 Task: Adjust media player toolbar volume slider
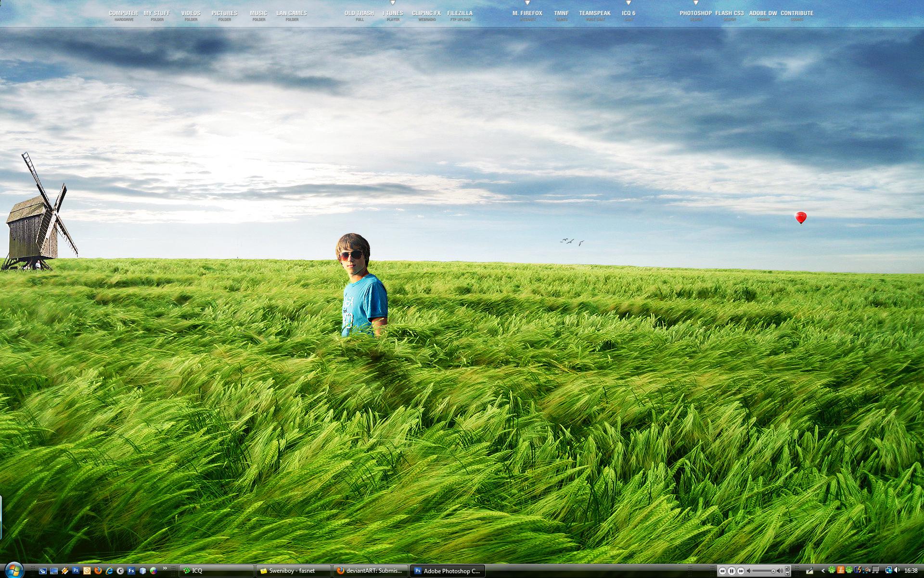(x=764, y=571)
